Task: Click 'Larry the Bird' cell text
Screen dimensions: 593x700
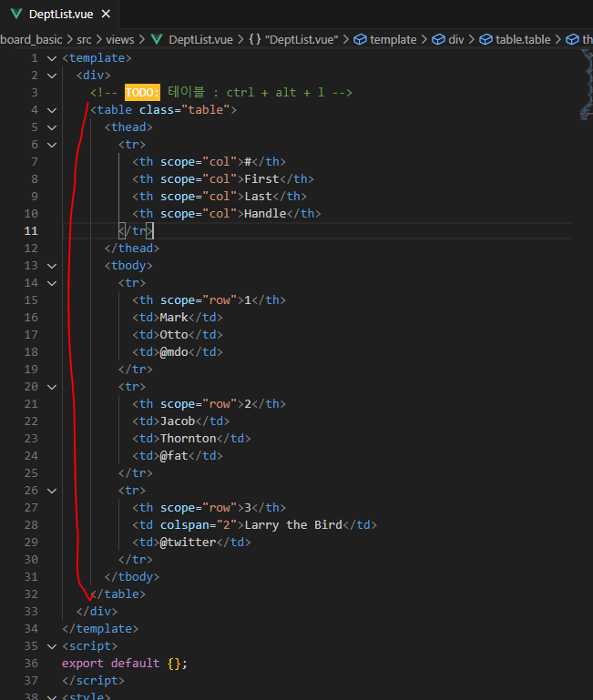Action: click(293, 525)
